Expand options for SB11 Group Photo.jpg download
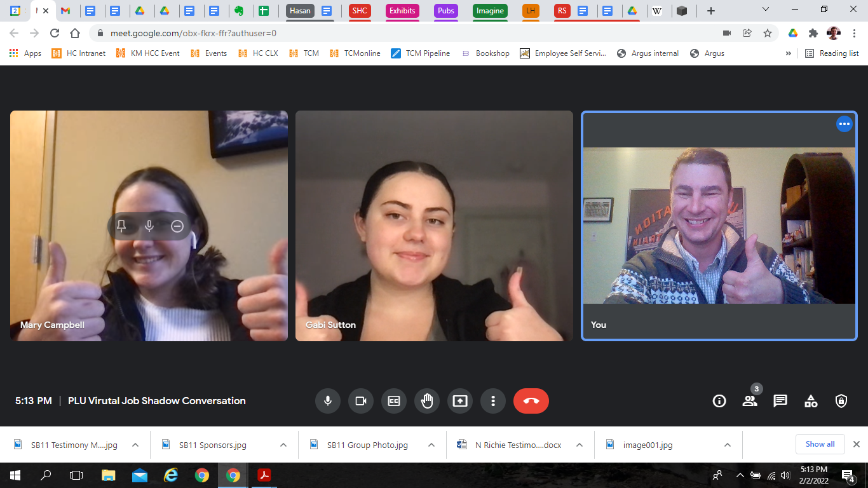The image size is (868, 488). click(431, 445)
